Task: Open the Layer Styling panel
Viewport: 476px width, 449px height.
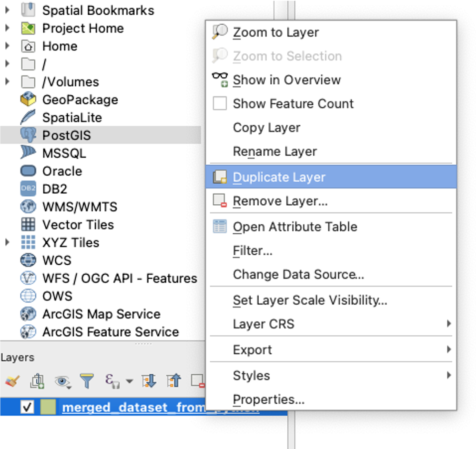Action: 12,381
